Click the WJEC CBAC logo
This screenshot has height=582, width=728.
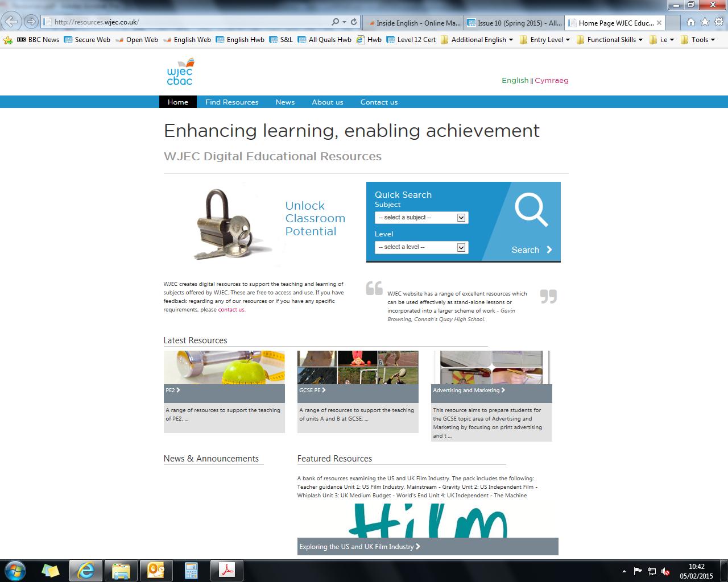[x=180, y=72]
